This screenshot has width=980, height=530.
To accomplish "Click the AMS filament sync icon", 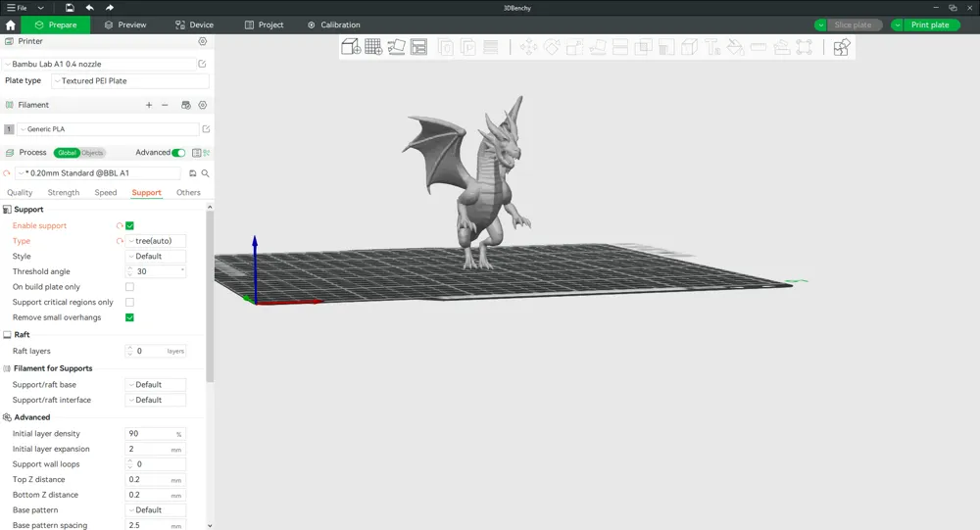I will point(185,105).
